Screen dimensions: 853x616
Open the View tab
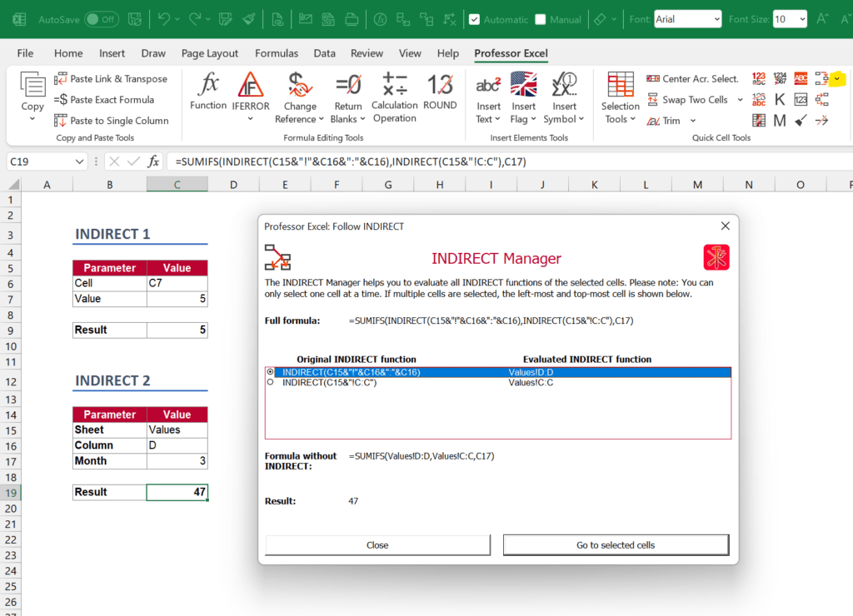410,53
